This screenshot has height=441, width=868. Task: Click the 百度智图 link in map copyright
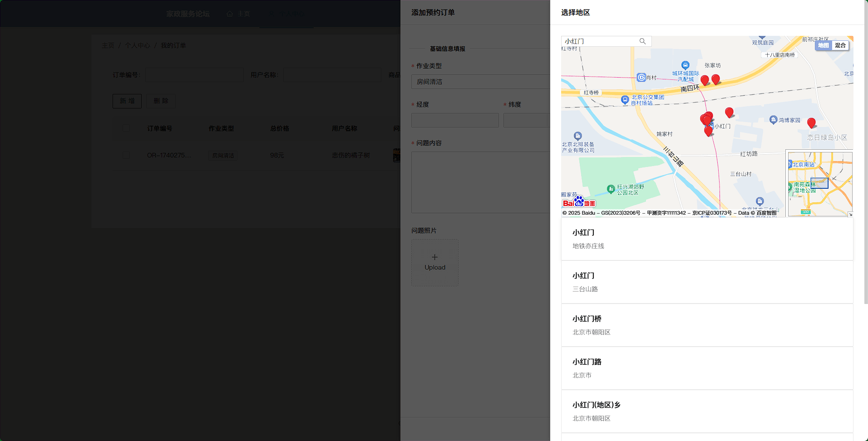click(766, 213)
